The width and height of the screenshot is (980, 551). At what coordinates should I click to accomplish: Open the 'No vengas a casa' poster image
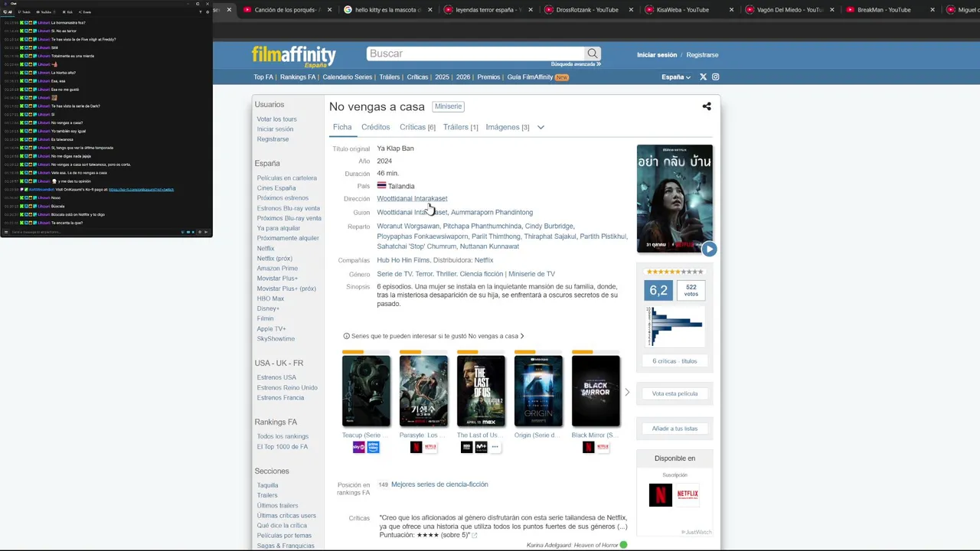[x=675, y=199]
